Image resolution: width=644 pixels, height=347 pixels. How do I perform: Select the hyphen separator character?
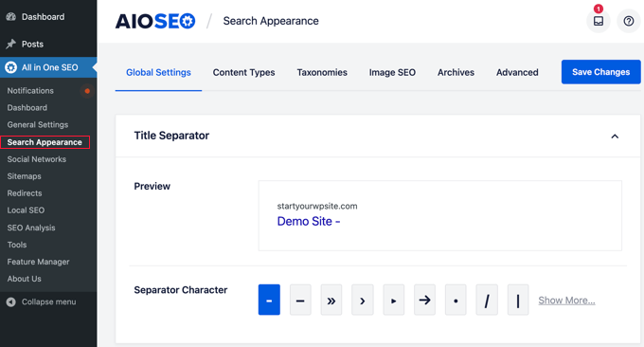(269, 300)
